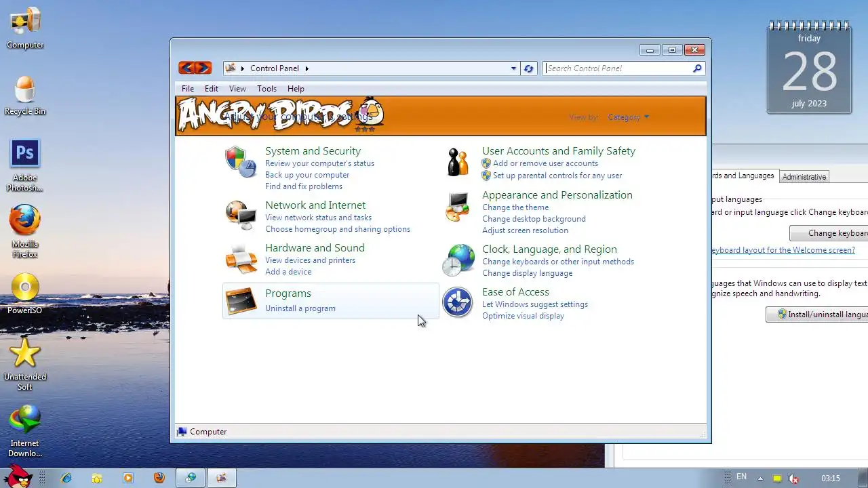Click Install/uninstall languages button
Viewport: 868px width, 488px height.
pos(817,314)
